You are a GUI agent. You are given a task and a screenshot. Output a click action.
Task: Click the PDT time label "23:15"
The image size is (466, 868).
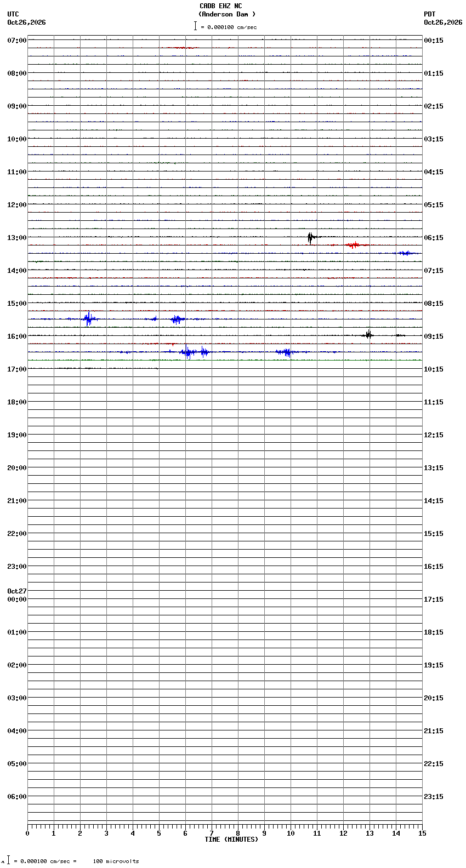[x=434, y=797]
